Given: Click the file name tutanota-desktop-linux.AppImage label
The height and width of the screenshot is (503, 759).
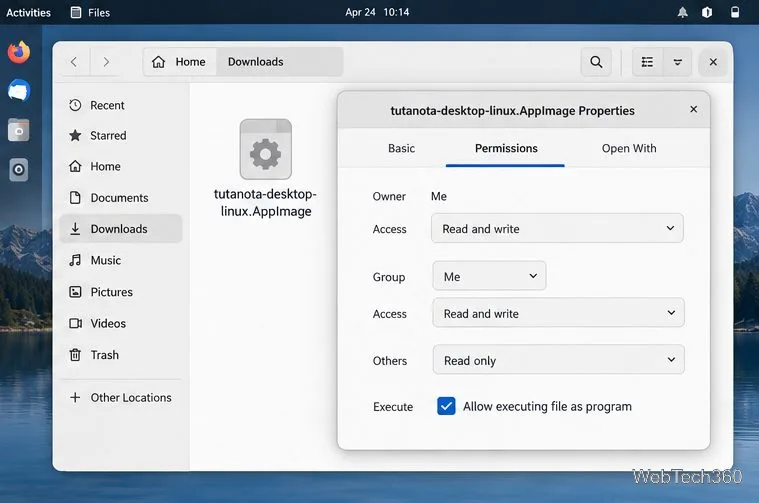Looking at the screenshot, I should click(266, 202).
